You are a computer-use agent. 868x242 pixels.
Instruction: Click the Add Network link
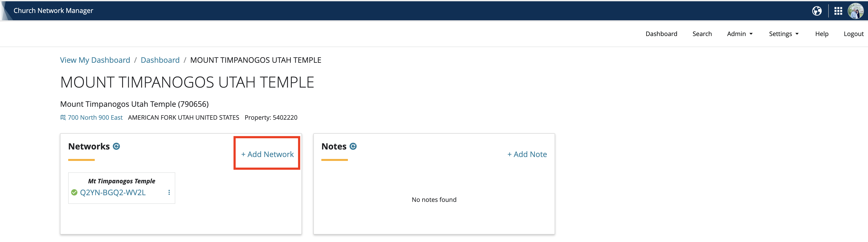click(x=267, y=154)
